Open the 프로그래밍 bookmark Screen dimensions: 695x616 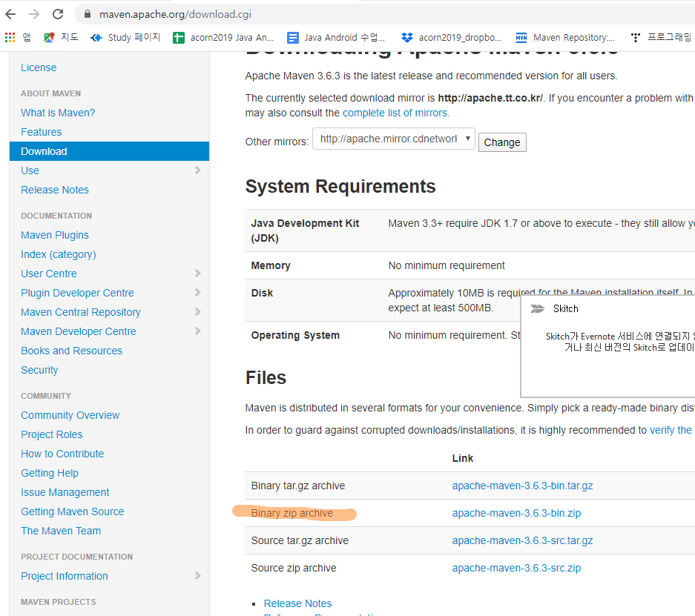[x=661, y=38]
